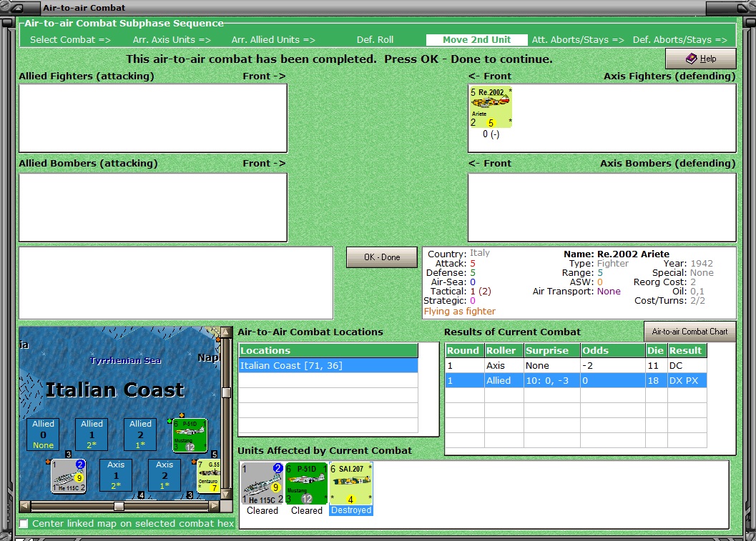Image resolution: width=756 pixels, height=541 pixels.
Task: Click the Allied 2 box on map
Action: [140, 434]
